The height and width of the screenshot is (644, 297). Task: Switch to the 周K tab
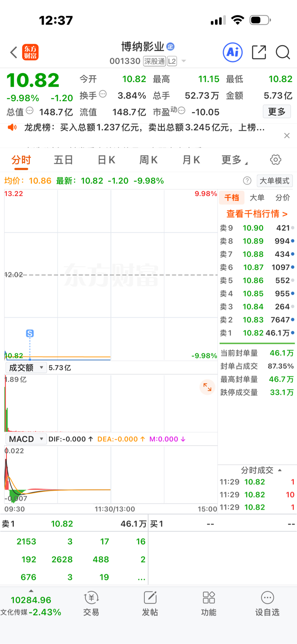pos(148,160)
